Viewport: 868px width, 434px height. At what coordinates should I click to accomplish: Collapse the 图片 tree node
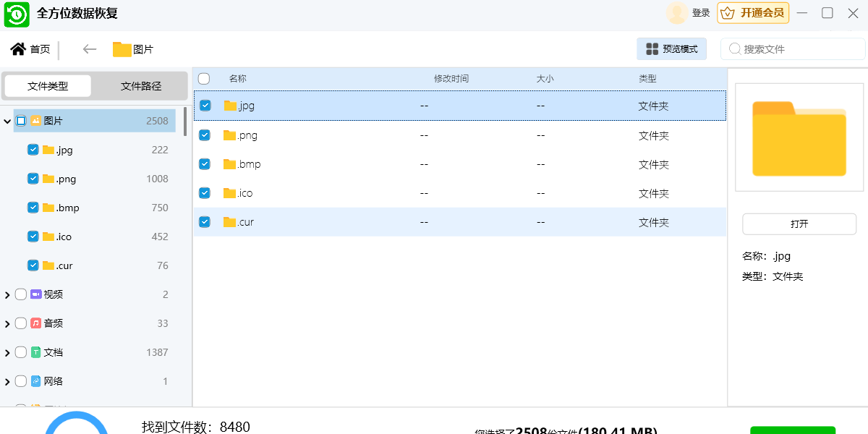pos(7,121)
